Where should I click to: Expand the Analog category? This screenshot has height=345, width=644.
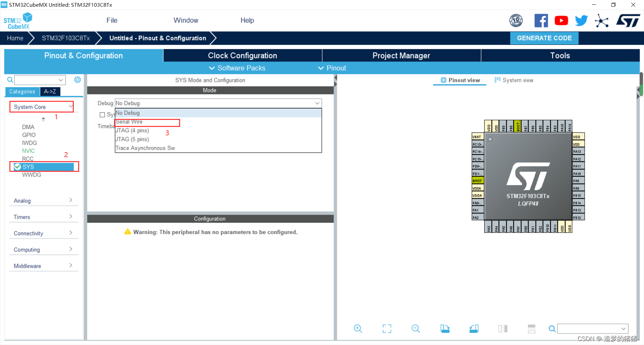pos(44,200)
